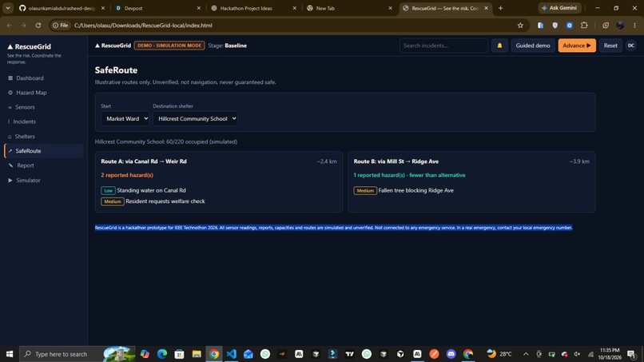Switch to the Devpost tab

click(156, 8)
